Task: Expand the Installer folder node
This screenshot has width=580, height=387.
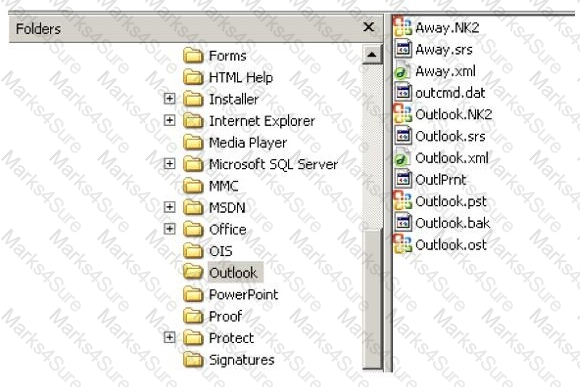Action: pyautogui.click(x=169, y=99)
